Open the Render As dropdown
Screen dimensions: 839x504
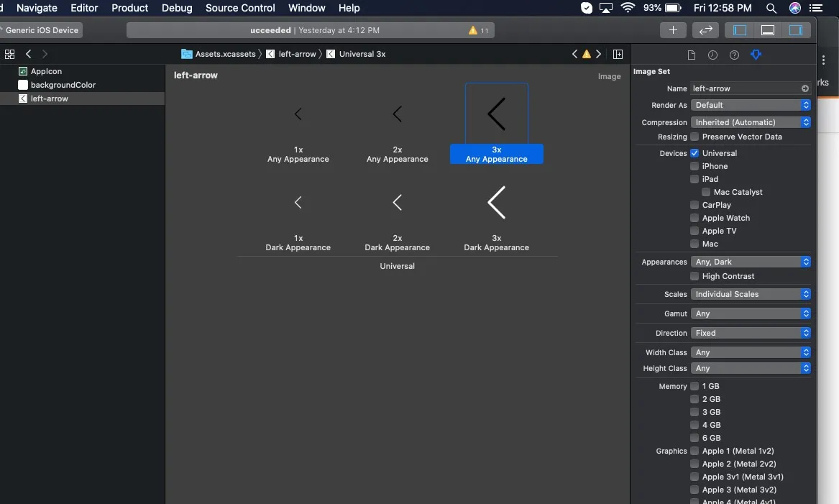751,105
